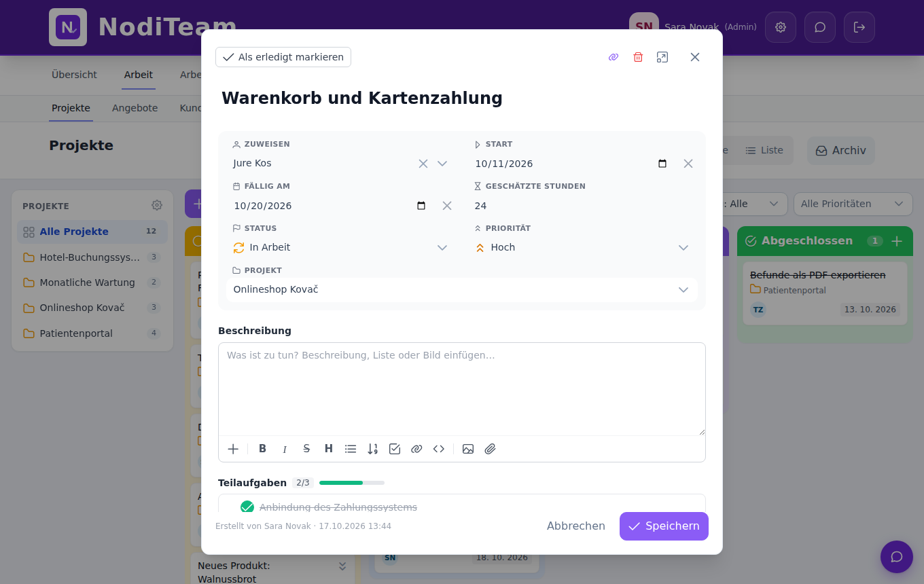Open start date calendar picker
The image size is (924, 584).
pos(662,164)
